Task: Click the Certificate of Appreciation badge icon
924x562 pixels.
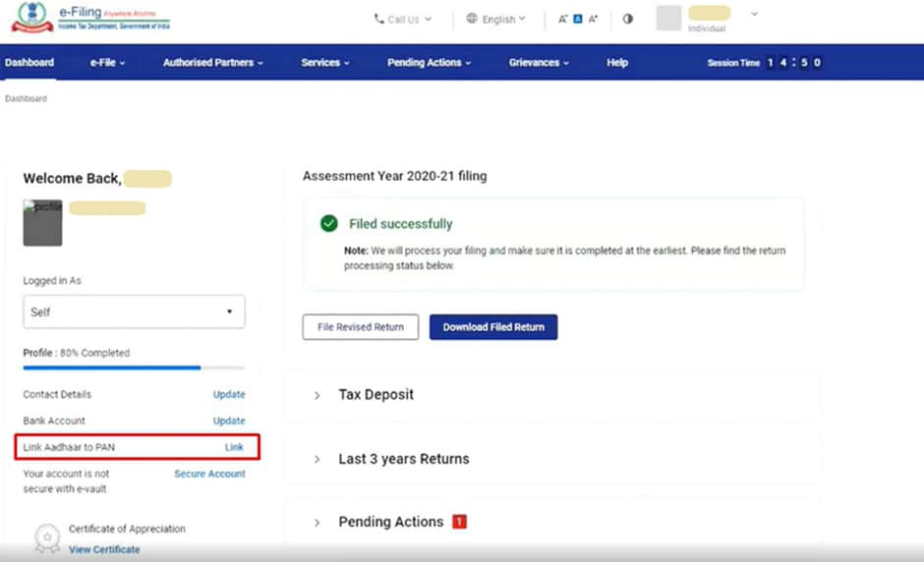Action: tap(47, 538)
